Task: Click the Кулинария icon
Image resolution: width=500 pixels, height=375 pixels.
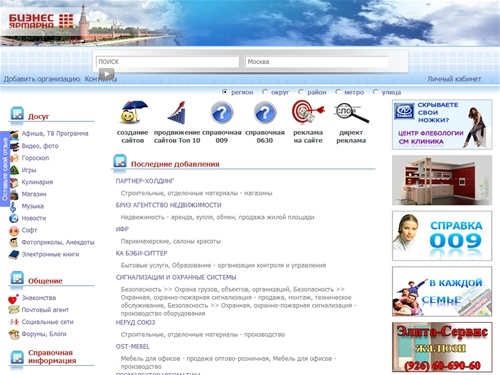Action: click(14, 182)
